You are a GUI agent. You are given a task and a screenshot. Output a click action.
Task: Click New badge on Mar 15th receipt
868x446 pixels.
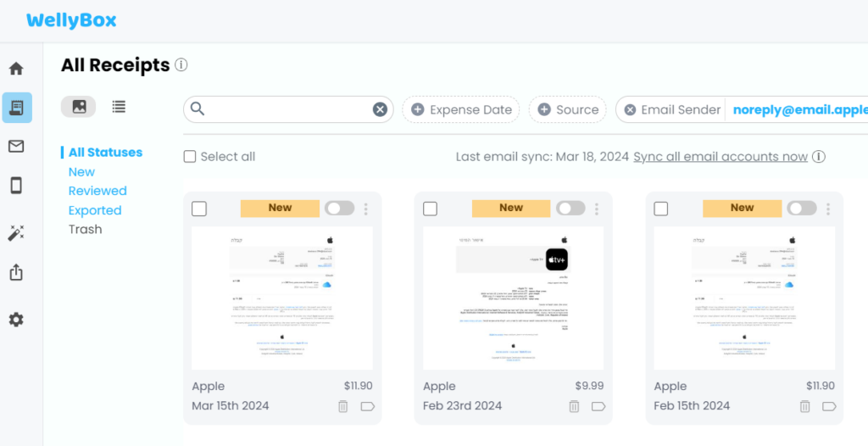click(280, 209)
